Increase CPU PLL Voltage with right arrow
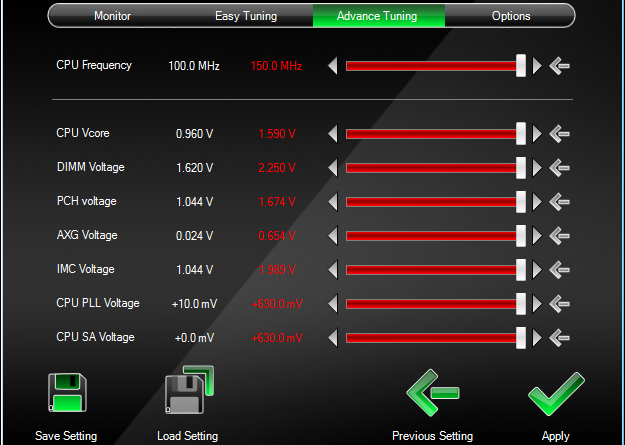This screenshot has width=625, height=445. tap(537, 304)
